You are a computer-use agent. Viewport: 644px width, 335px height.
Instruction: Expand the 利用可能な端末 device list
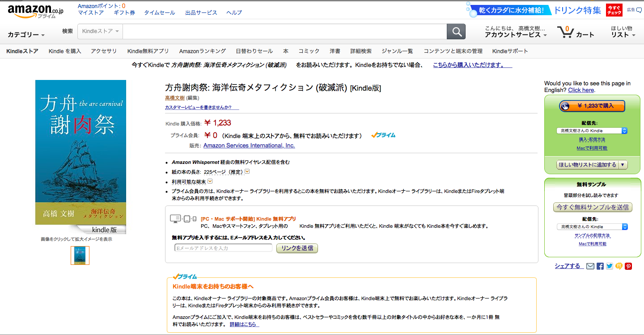pyautogui.click(x=210, y=181)
